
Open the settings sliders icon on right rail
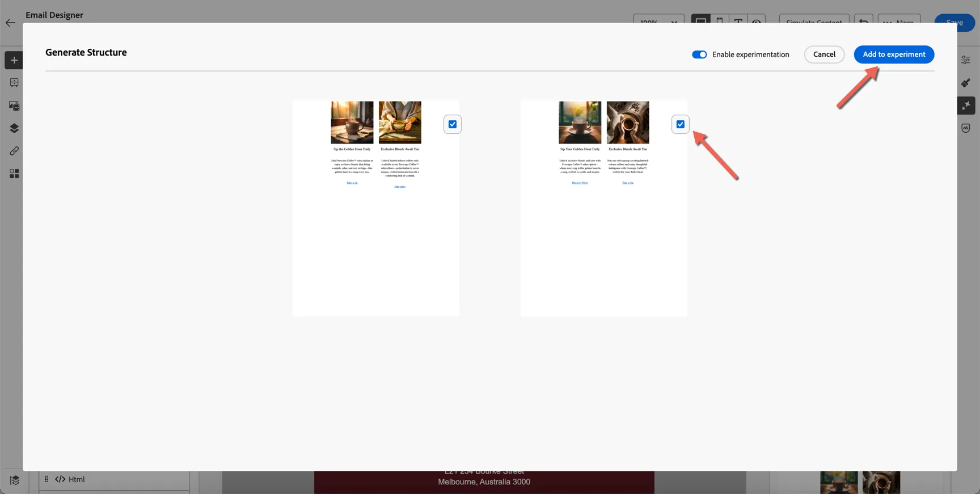[x=966, y=60]
